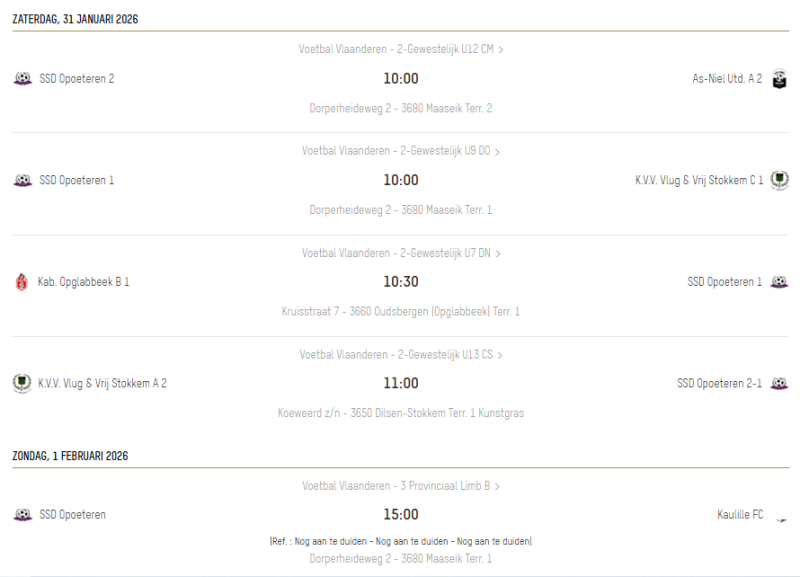Click the K.V.V. Vlug & Vrij Stokkem A 2 crest
800x577 pixels.
tap(22, 383)
